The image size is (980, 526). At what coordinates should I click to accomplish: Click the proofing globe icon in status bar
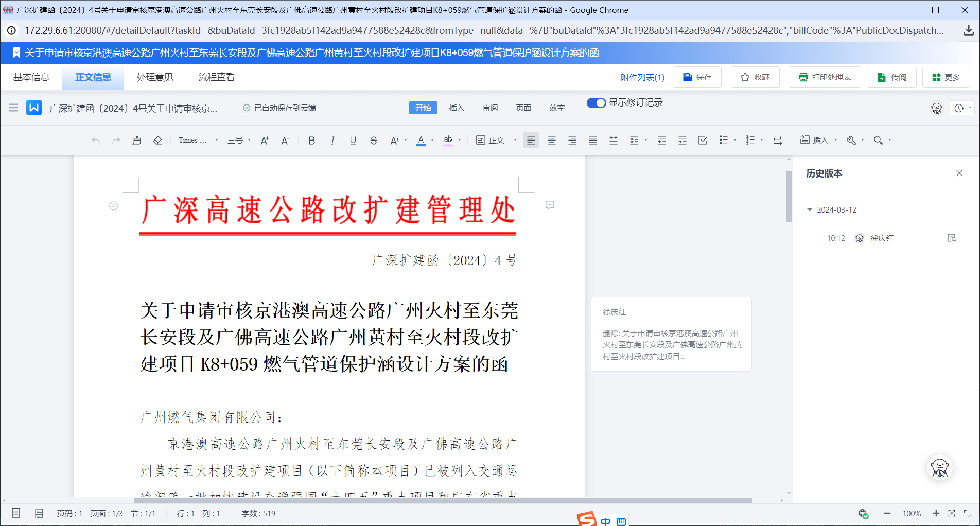point(863,513)
